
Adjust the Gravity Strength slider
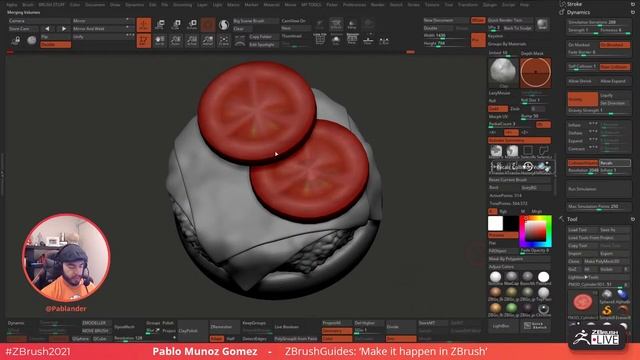click(599, 111)
